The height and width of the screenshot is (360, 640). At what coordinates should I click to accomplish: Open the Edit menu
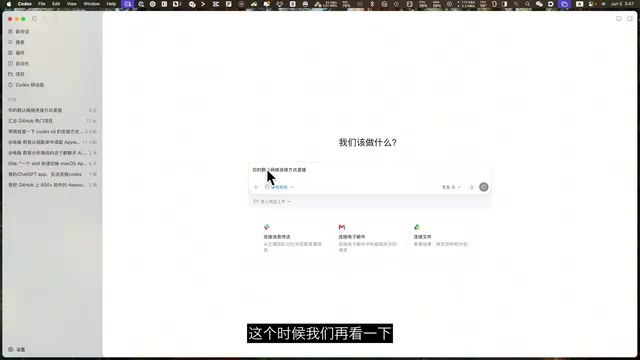click(x=56, y=4)
